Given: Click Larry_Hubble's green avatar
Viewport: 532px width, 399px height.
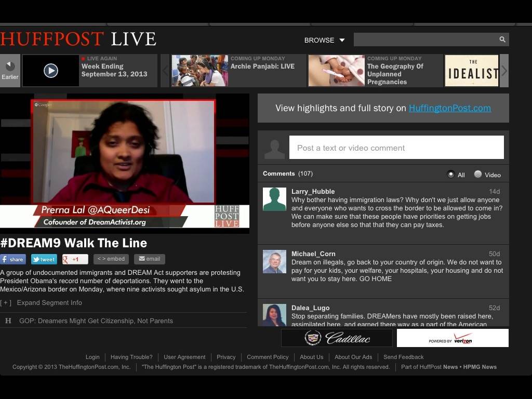Looking at the screenshot, I should tap(274, 199).
